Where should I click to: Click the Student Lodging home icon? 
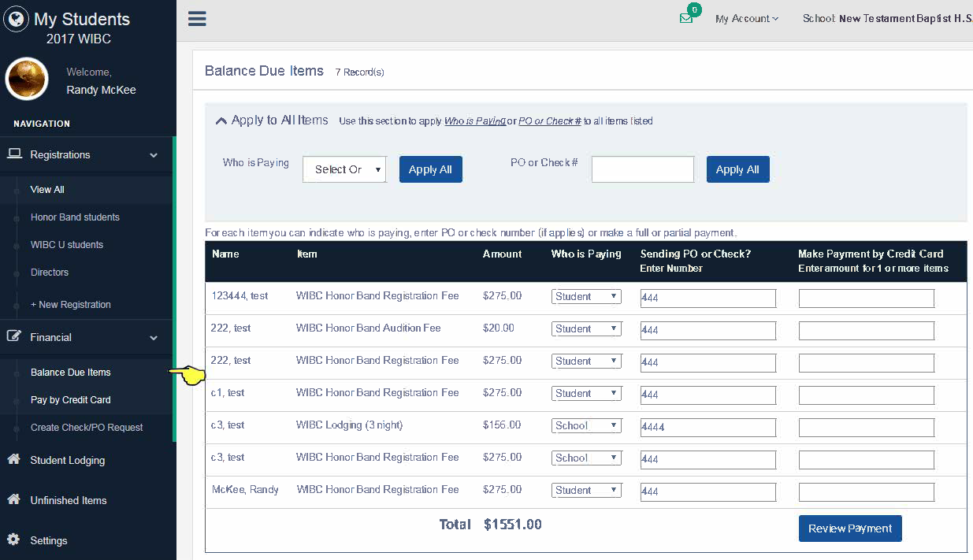pos(13,459)
